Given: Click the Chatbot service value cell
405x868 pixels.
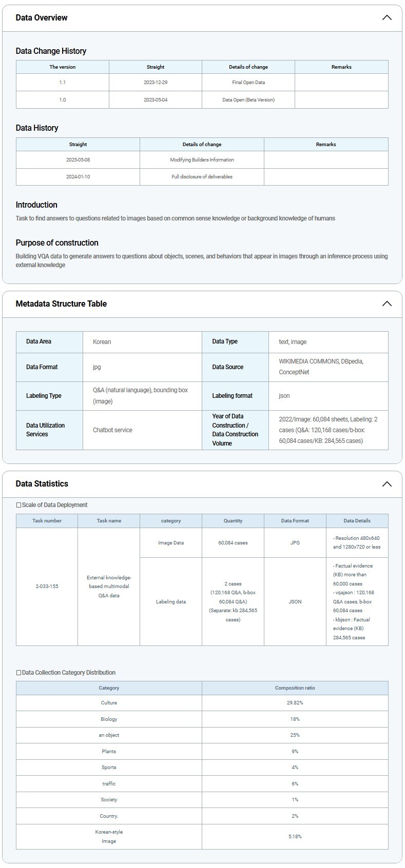Looking at the screenshot, I should pos(112,430).
